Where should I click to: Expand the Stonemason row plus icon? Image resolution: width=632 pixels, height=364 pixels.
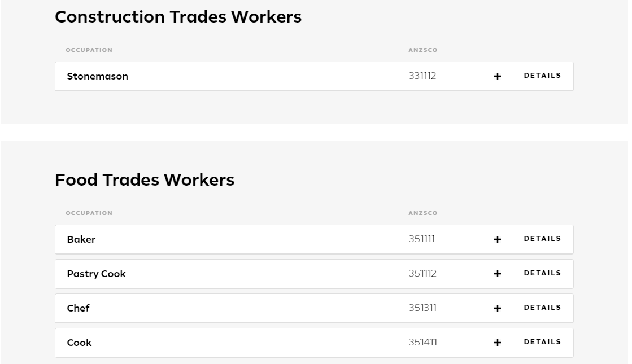pyautogui.click(x=498, y=76)
